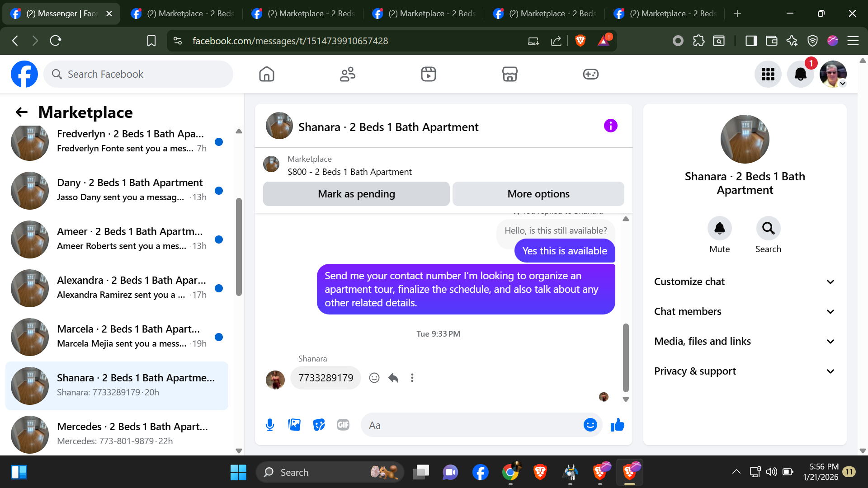The height and width of the screenshot is (488, 868).
Task: React to the 7733289179 message with emoji
Action: click(x=374, y=378)
